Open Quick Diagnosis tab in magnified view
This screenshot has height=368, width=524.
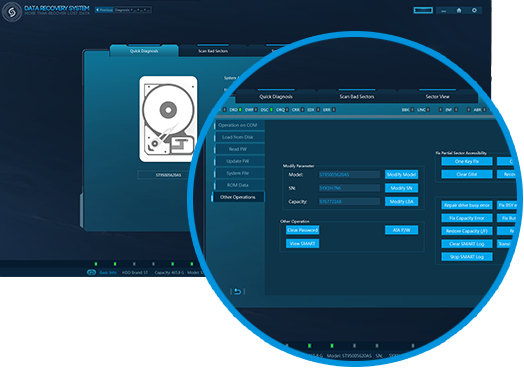276,97
